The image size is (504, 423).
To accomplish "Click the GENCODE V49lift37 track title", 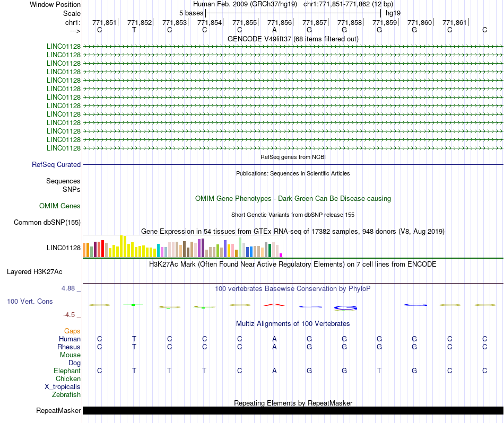I will point(293,39).
